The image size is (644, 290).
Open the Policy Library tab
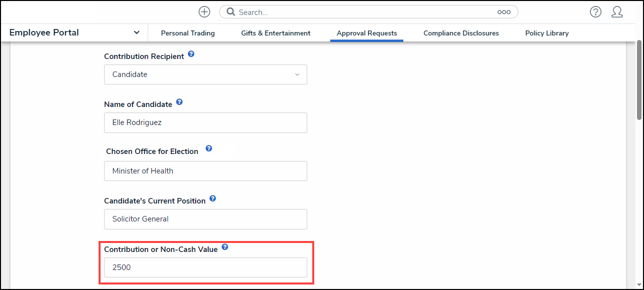547,33
